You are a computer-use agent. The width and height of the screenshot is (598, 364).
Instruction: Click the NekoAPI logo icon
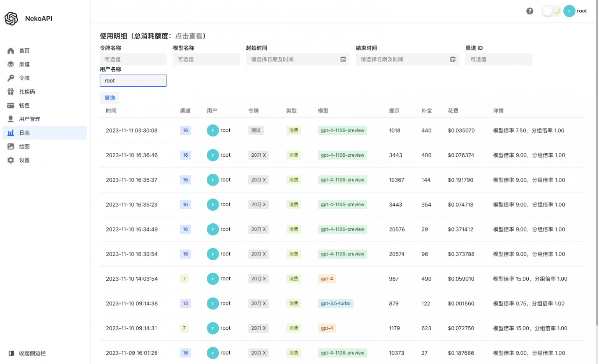pos(11,18)
